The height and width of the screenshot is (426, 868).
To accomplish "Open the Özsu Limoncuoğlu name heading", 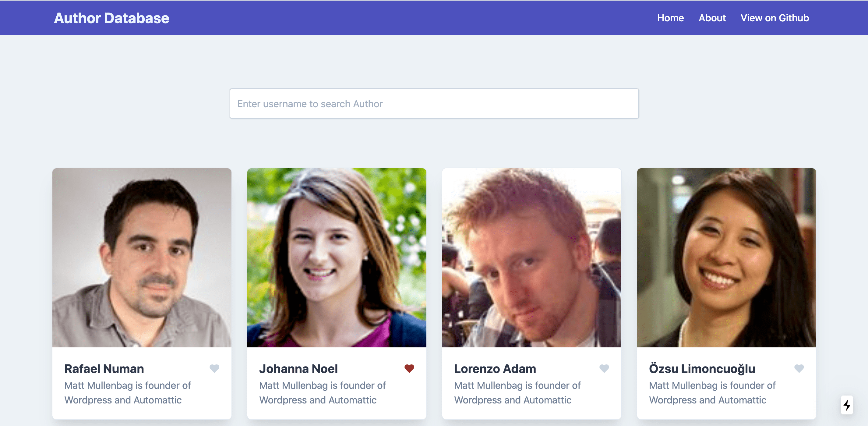I will tap(702, 369).
